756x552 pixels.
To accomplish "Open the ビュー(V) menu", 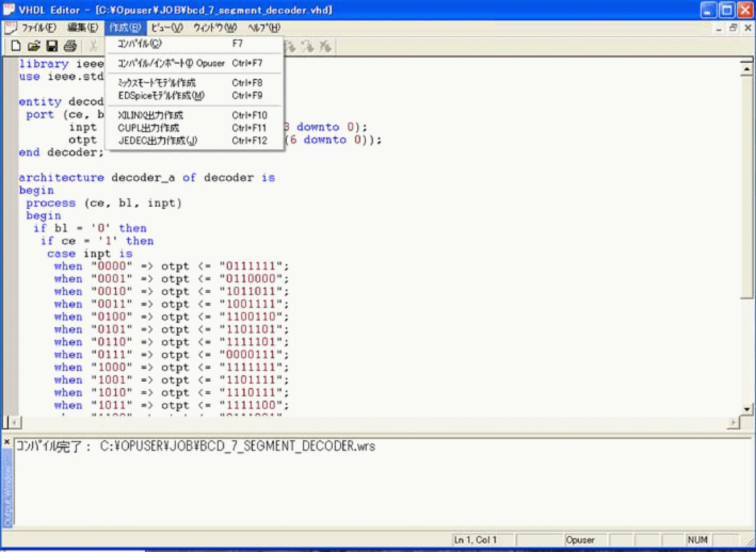I will (167, 28).
